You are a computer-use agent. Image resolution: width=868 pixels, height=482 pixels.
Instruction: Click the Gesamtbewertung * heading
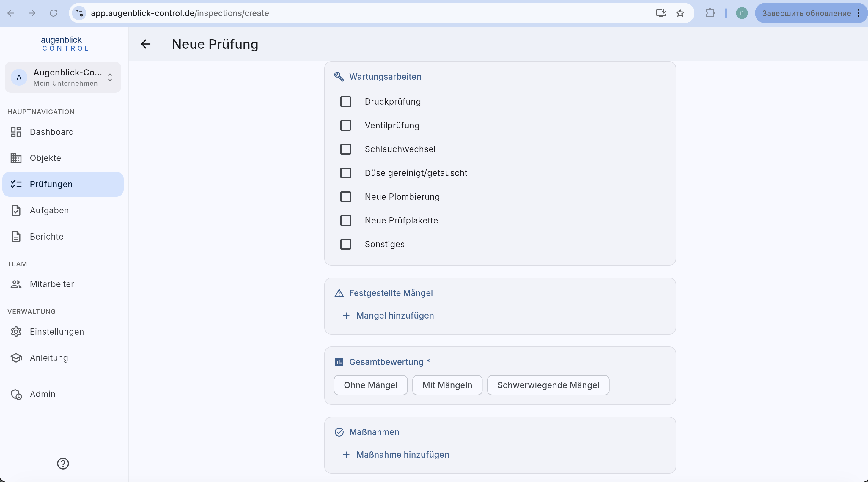point(389,362)
